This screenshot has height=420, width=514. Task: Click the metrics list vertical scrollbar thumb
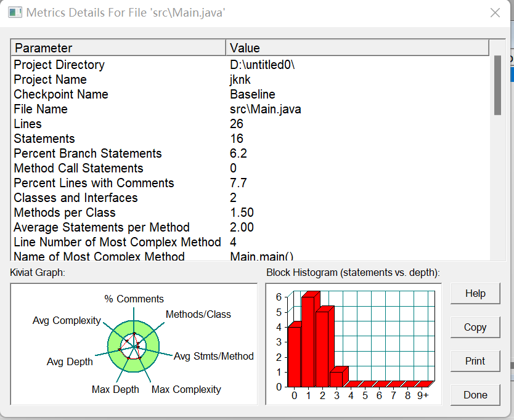497,85
